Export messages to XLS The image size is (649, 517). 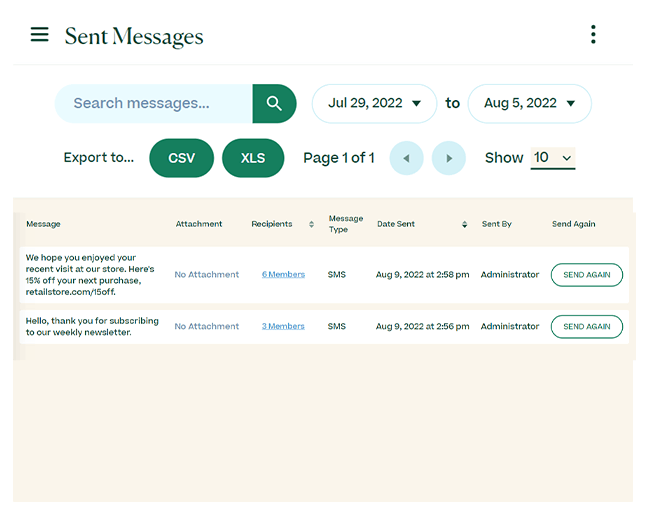tap(253, 158)
